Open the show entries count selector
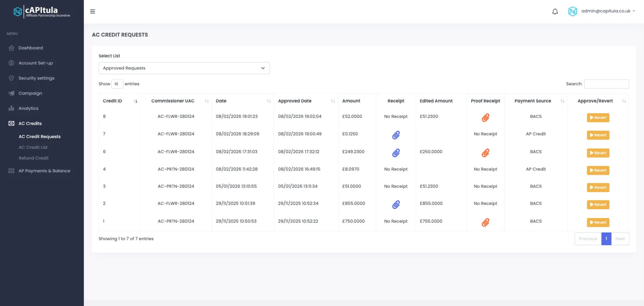 tap(117, 84)
